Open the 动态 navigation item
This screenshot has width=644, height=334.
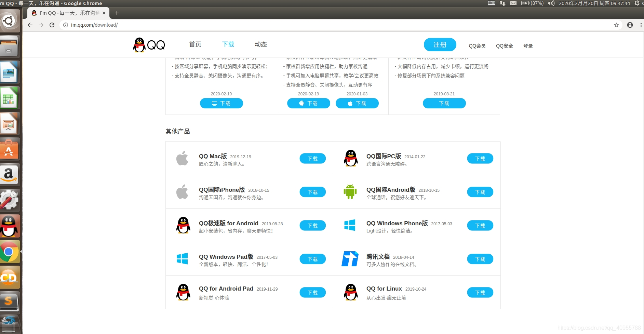coord(261,44)
